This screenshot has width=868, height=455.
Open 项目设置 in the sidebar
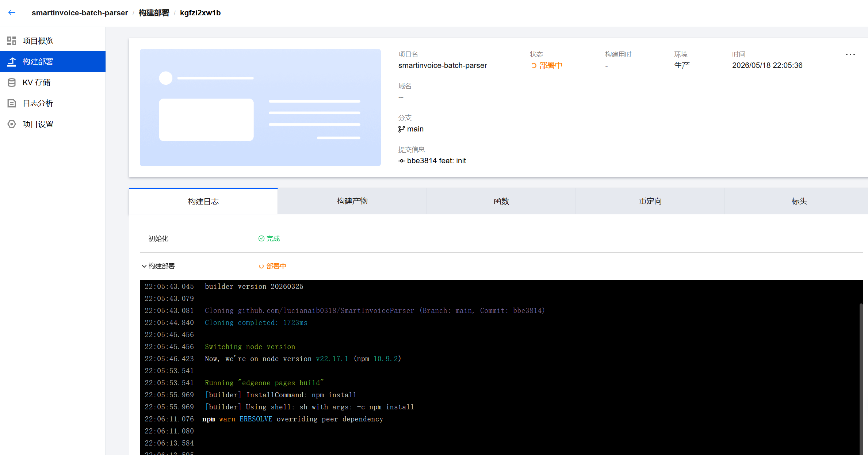53,124
